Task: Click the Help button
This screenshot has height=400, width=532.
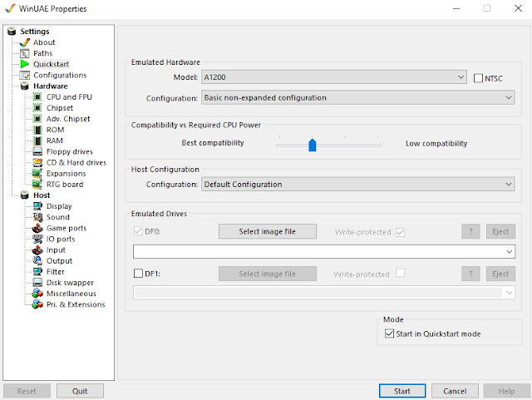Action: click(506, 391)
